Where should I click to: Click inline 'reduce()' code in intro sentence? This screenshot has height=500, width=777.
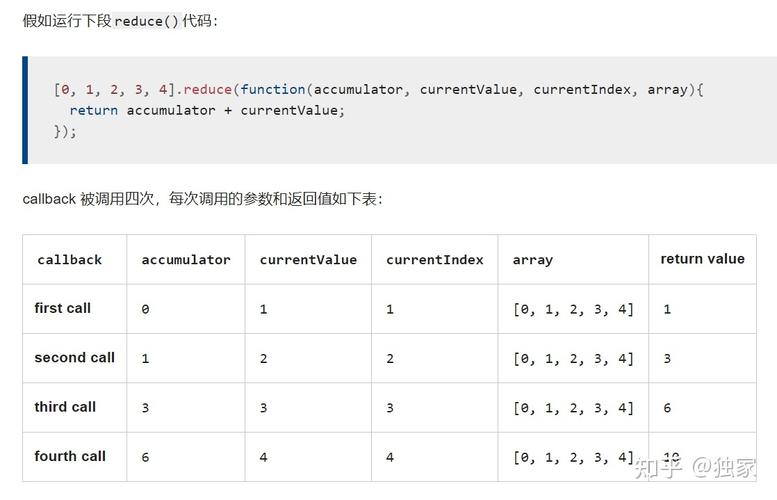tap(146, 21)
